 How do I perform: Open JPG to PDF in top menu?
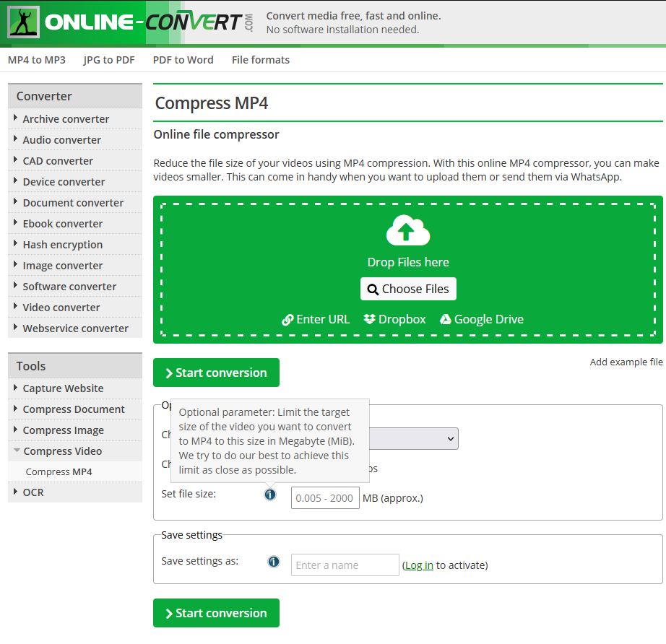(109, 60)
